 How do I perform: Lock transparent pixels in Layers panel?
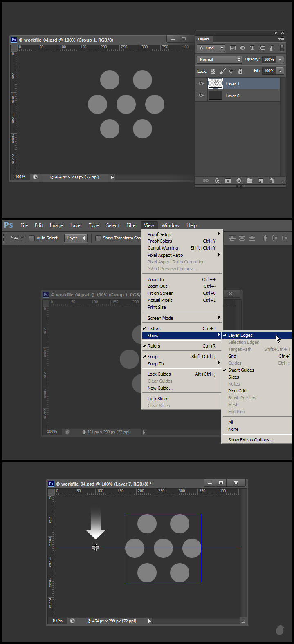click(213, 71)
